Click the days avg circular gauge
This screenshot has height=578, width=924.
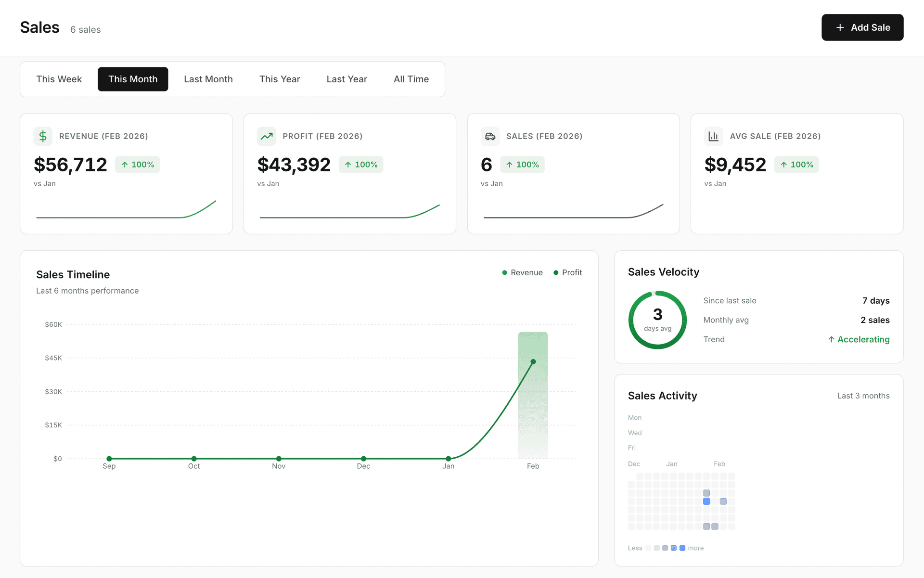click(657, 320)
